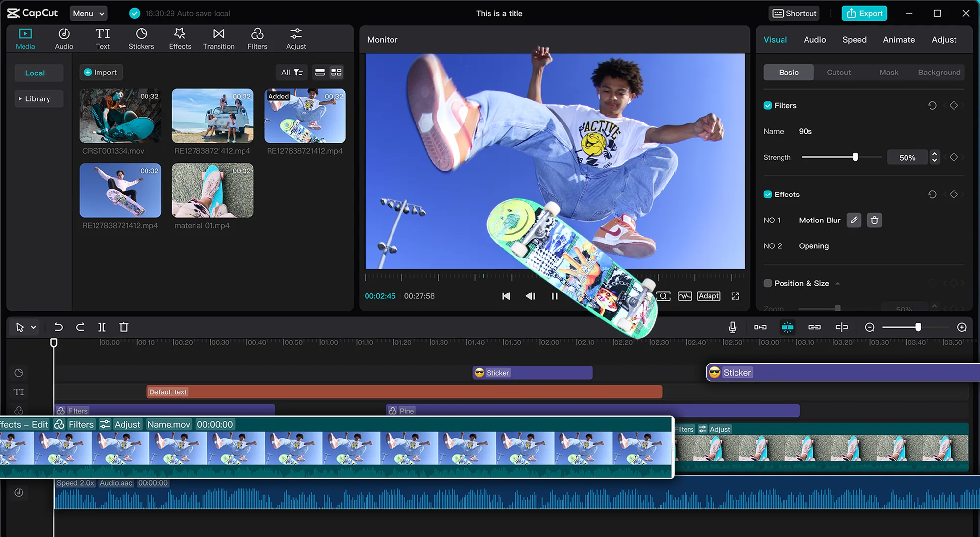
Task: Switch to the Animate tab
Action: pyautogui.click(x=899, y=40)
